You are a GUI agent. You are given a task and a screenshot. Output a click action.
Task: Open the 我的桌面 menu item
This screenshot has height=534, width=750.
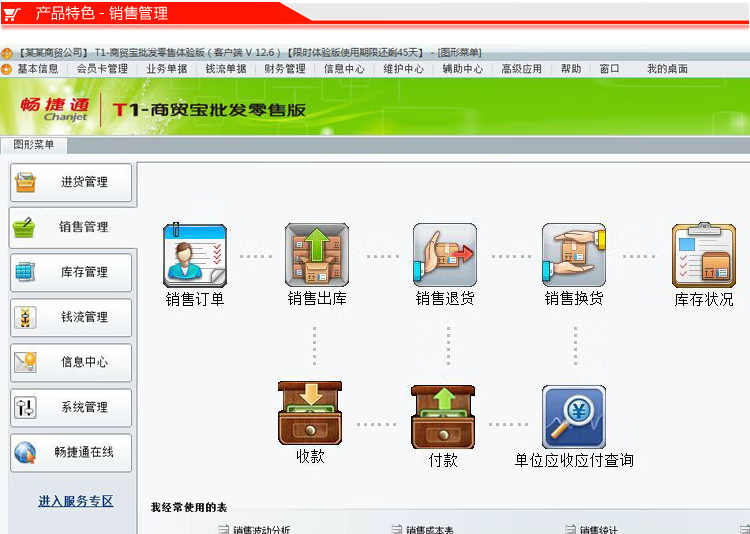tap(667, 69)
